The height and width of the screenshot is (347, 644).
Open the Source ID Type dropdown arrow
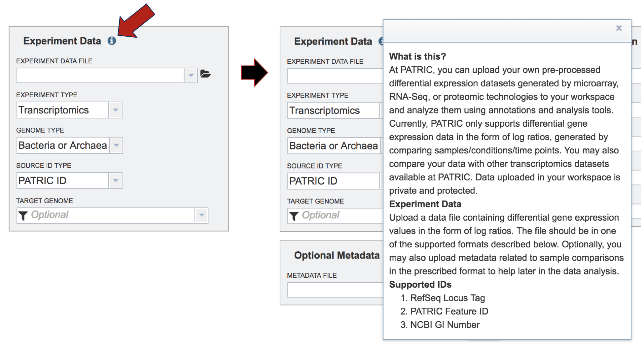point(116,181)
